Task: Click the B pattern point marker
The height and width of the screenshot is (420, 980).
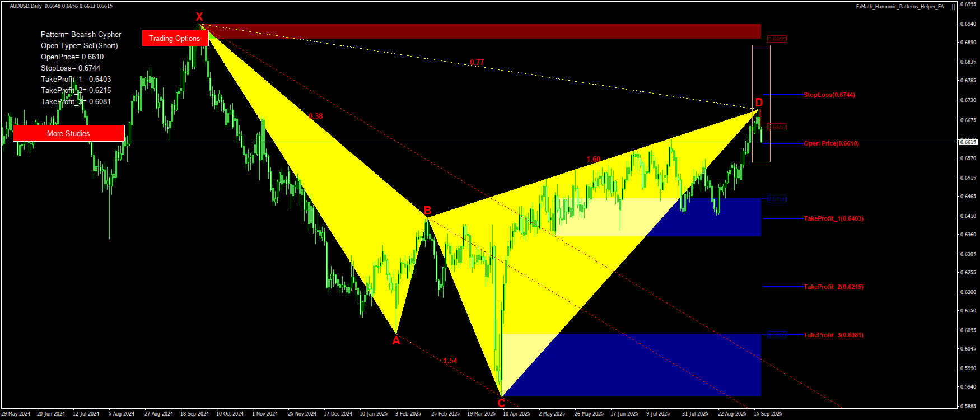Action: (427, 211)
